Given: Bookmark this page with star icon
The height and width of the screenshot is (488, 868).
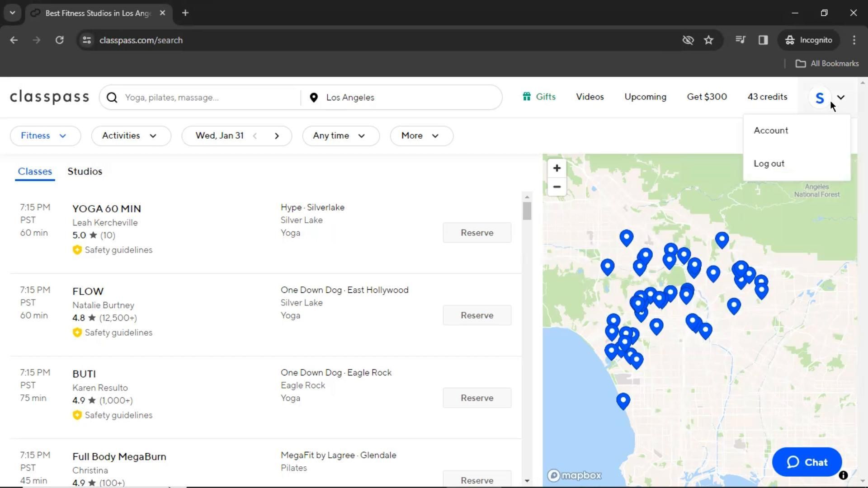Looking at the screenshot, I should pyautogui.click(x=708, y=40).
